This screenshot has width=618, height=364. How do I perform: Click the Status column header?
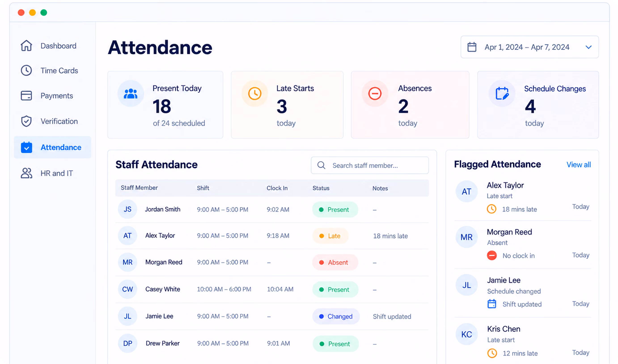(321, 188)
